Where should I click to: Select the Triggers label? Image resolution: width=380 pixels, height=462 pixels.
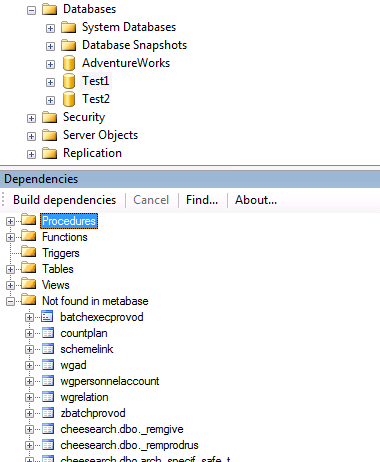coord(61,253)
